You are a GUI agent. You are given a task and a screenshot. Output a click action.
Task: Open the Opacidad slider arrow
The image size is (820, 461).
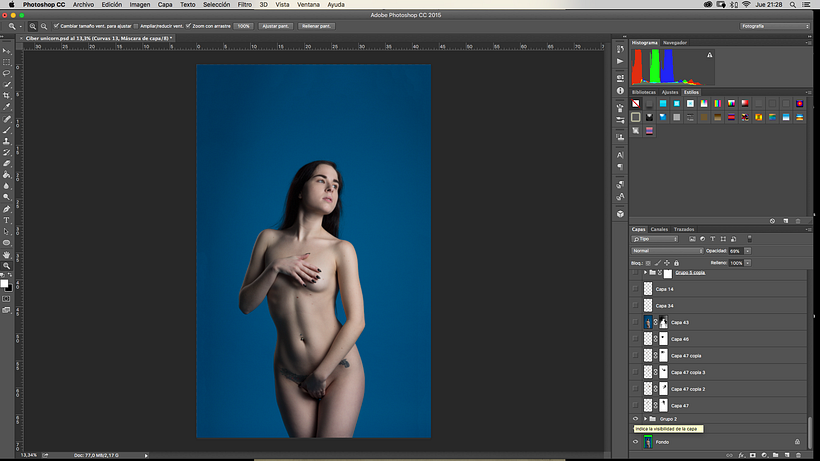(748, 251)
